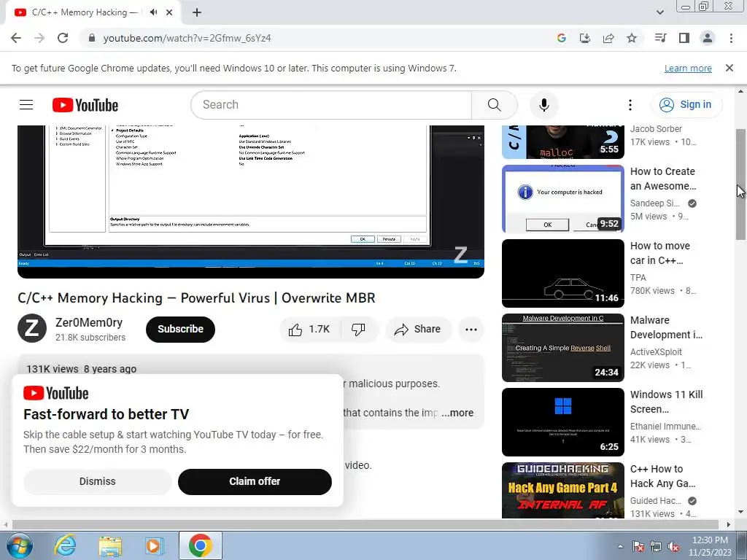Image resolution: width=747 pixels, height=560 pixels.
Task: Click the install app icon in address bar
Action: [x=585, y=38]
